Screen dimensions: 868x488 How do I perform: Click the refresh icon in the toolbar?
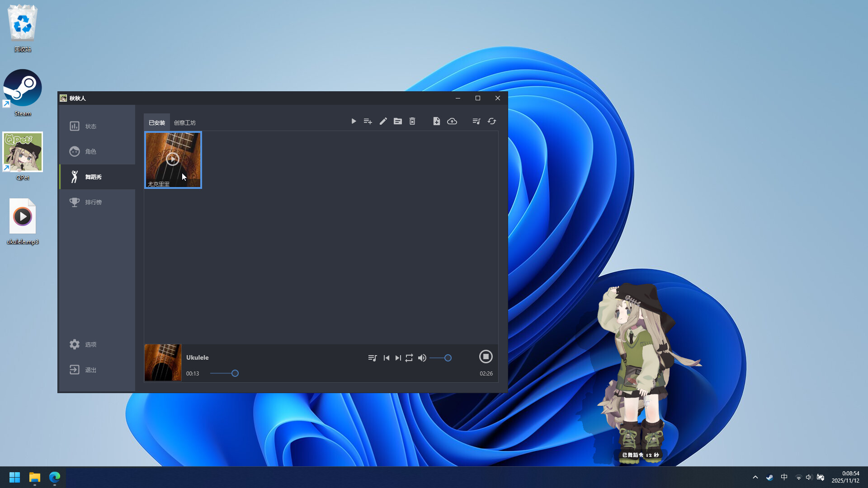[492, 121]
